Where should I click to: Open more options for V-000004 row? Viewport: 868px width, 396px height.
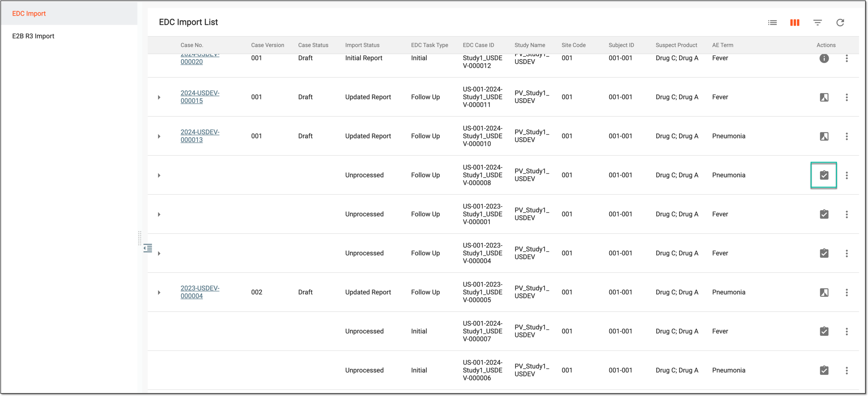pos(846,253)
